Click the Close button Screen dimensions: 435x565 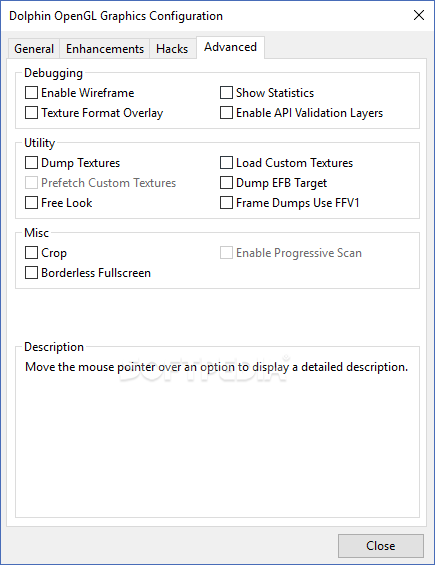point(381,546)
